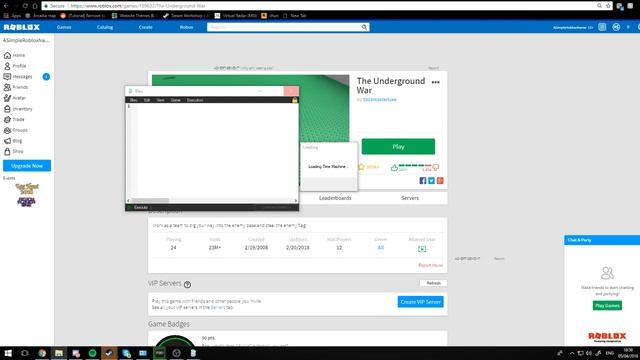Click the Upgrade Now button
This screenshot has width=640, height=360.
(27, 166)
